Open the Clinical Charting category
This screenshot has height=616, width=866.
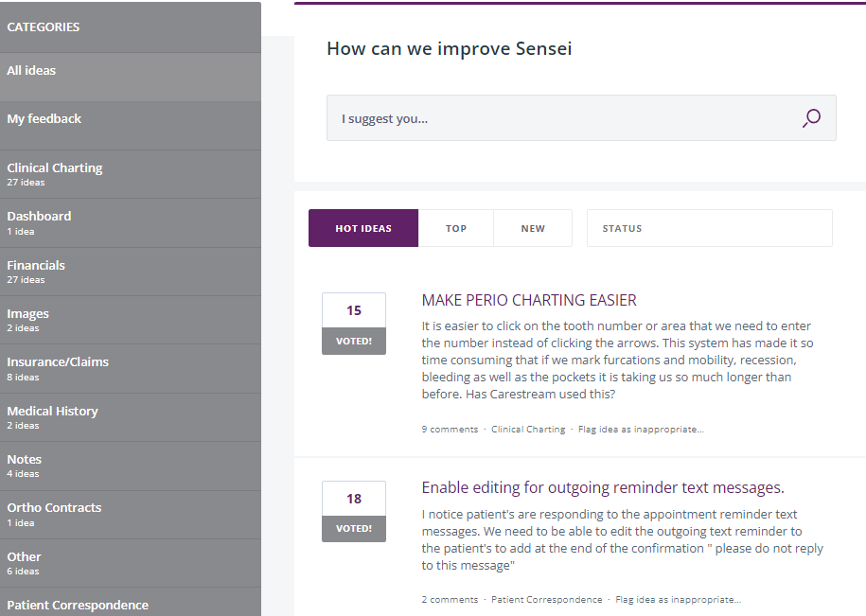coord(131,174)
